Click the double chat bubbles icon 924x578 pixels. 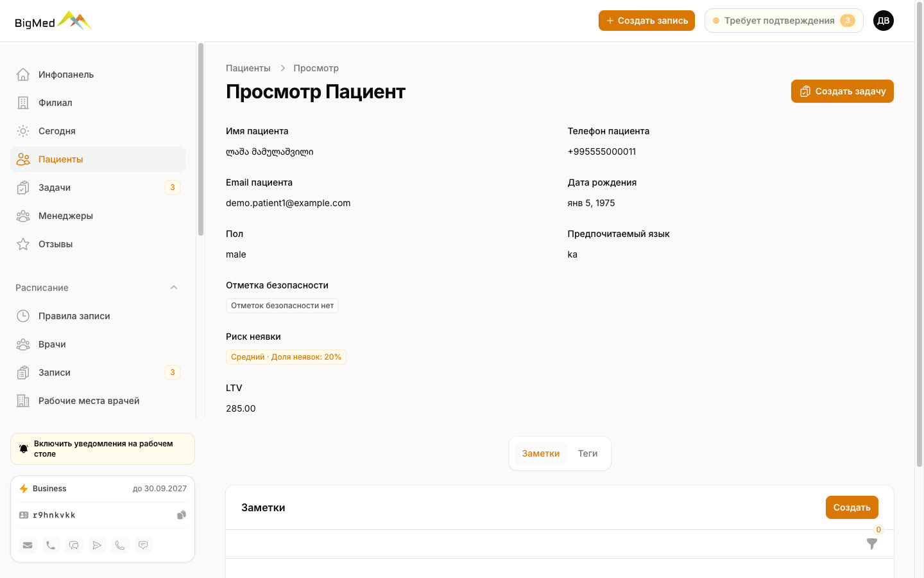pos(74,545)
